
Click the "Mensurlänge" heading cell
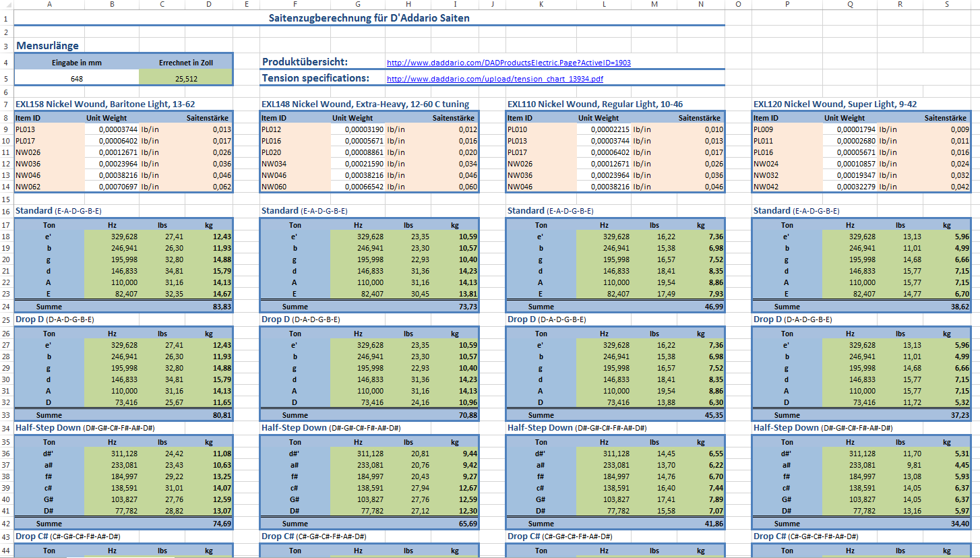[x=47, y=46]
